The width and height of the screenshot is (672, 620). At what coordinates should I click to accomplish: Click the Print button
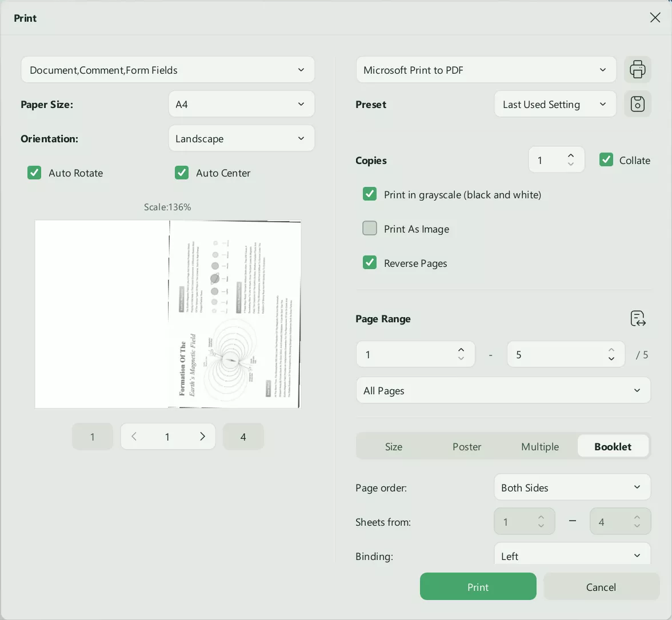[478, 586]
